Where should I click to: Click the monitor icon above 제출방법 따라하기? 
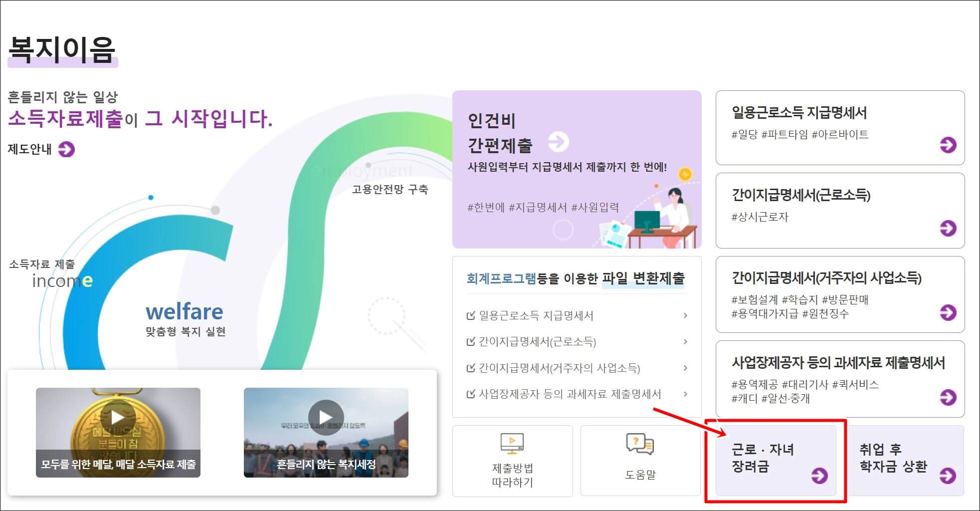click(x=512, y=443)
